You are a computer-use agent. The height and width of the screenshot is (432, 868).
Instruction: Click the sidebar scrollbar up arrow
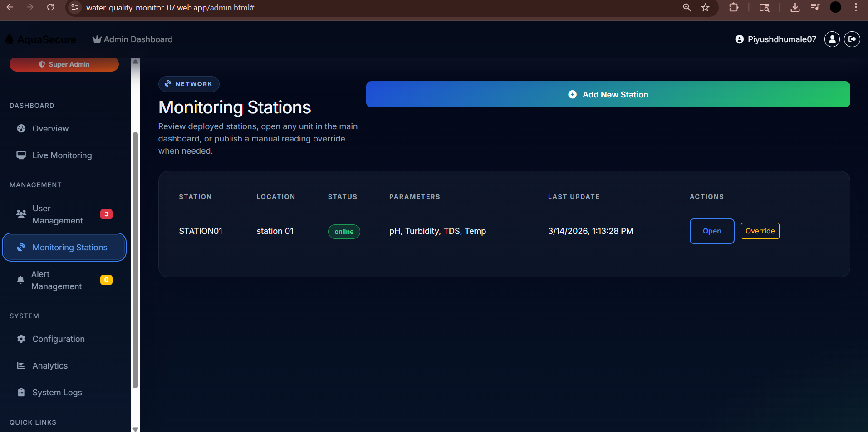coord(135,62)
